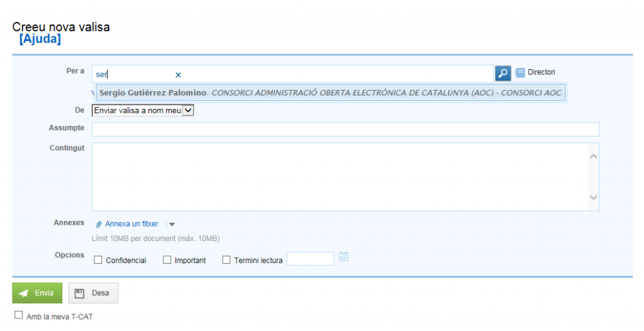Focus the Assumpte subject field

tap(345, 130)
